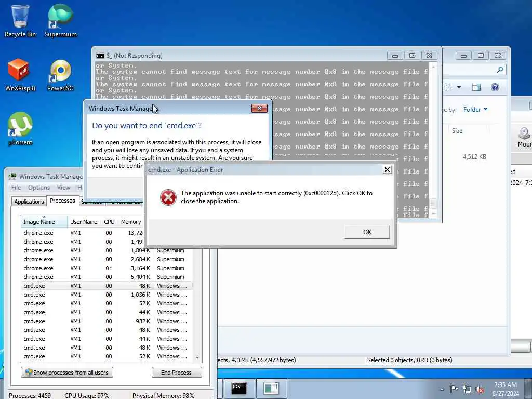Viewport: 532px width, 399px height.
Task: Switch to the cmd taskbar button
Action: pos(239,388)
